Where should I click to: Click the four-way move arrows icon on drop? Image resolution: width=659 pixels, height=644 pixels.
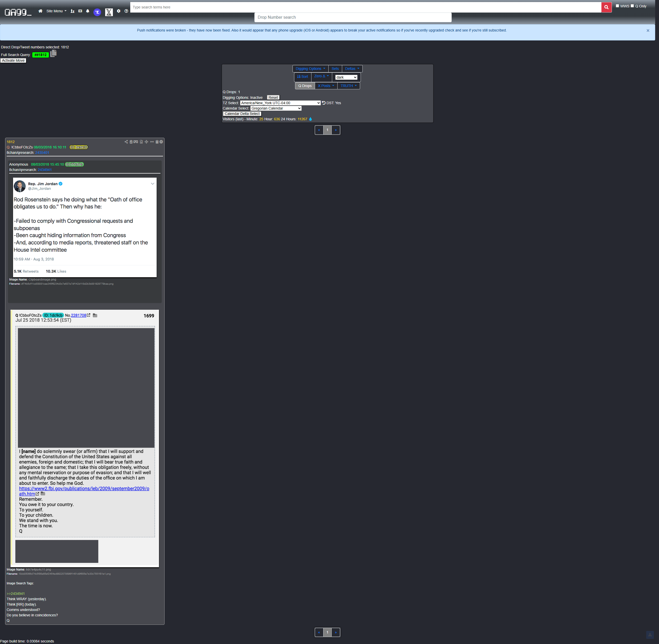coord(146,142)
